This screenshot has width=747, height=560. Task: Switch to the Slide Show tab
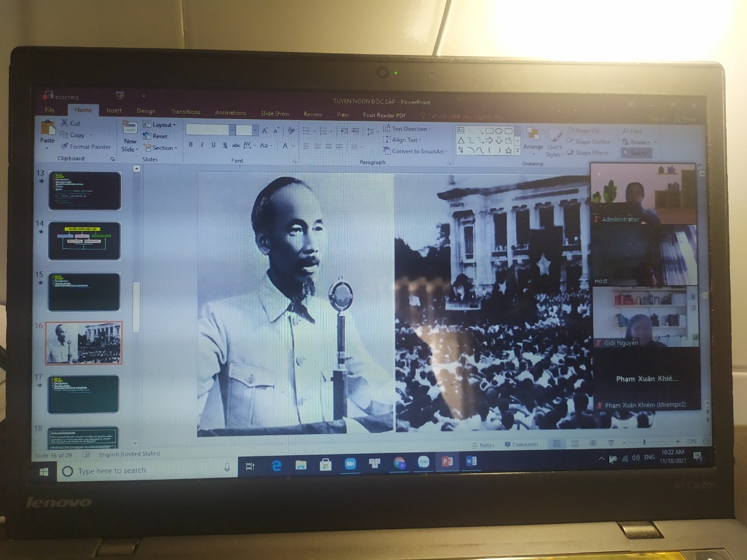(x=275, y=113)
